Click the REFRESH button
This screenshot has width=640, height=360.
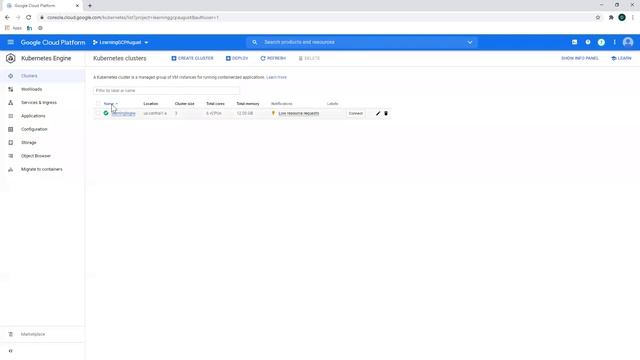click(x=273, y=58)
